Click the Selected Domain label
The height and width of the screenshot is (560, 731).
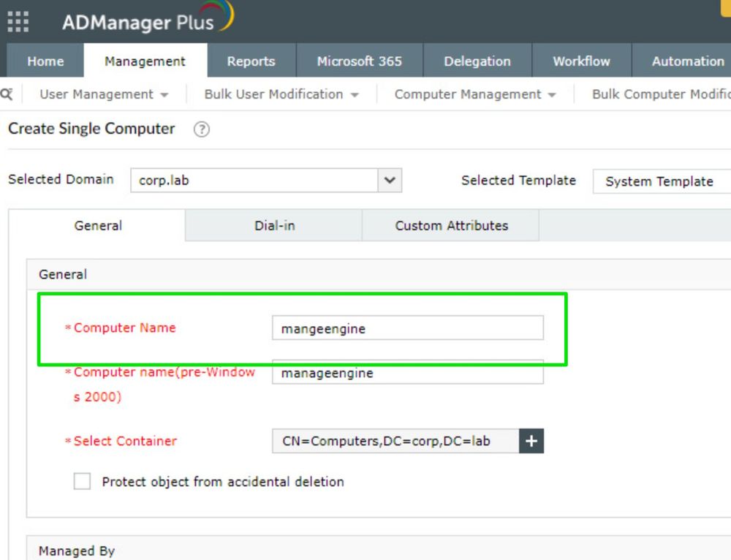point(61,180)
